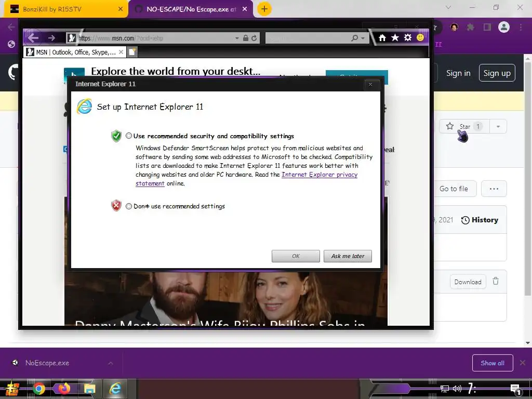
Task: Click the OK button in IE setup dialog
Action: [x=296, y=256]
